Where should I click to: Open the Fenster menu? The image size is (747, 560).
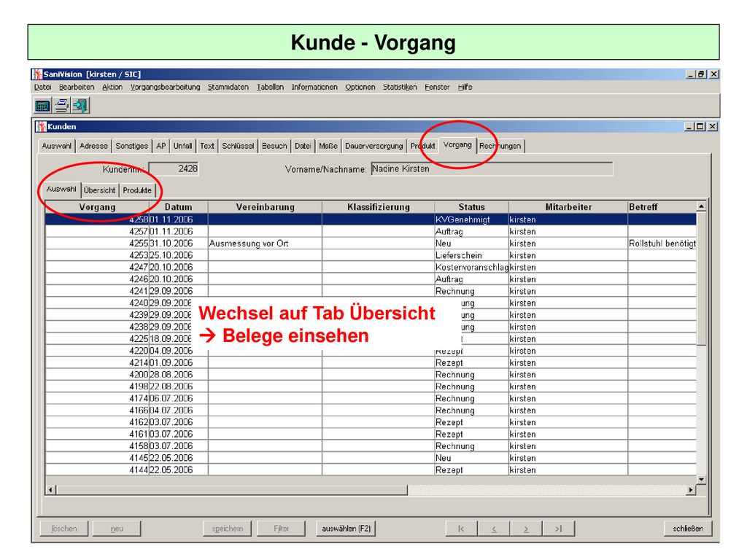click(438, 87)
